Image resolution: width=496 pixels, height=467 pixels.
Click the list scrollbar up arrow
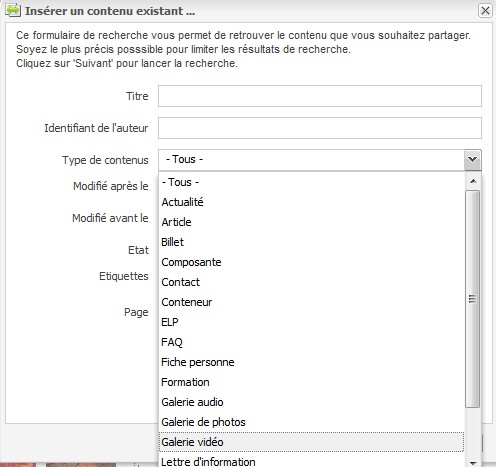click(473, 181)
